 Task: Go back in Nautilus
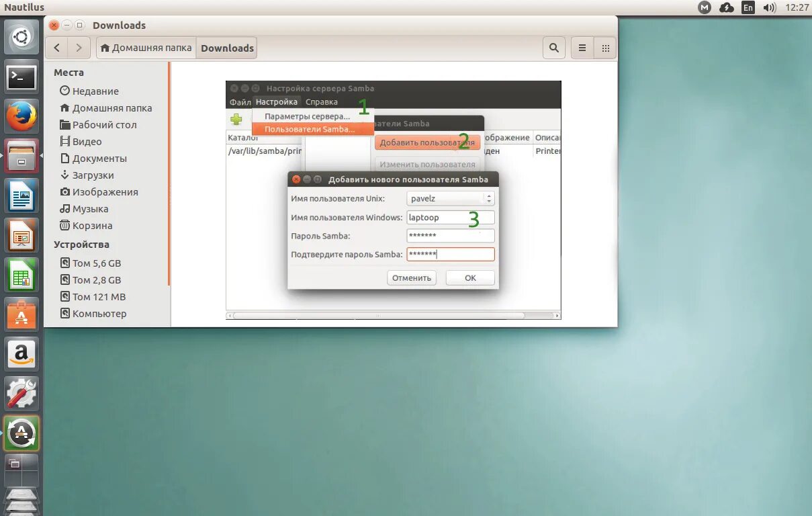pyautogui.click(x=57, y=48)
